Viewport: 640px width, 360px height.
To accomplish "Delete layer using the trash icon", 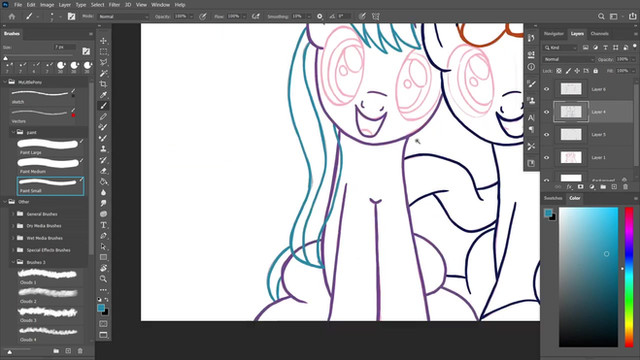I will pos(625,187).
